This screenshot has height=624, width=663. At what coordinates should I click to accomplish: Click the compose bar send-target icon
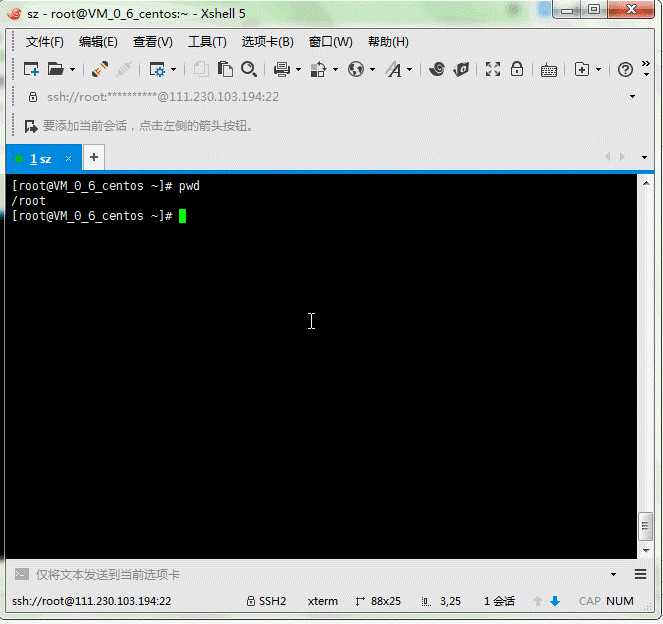22,574
